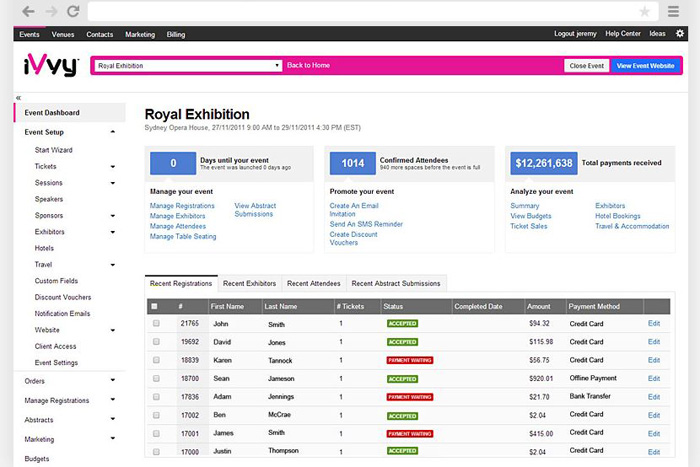Open the Manage Table Seating link

coord(183,236)
